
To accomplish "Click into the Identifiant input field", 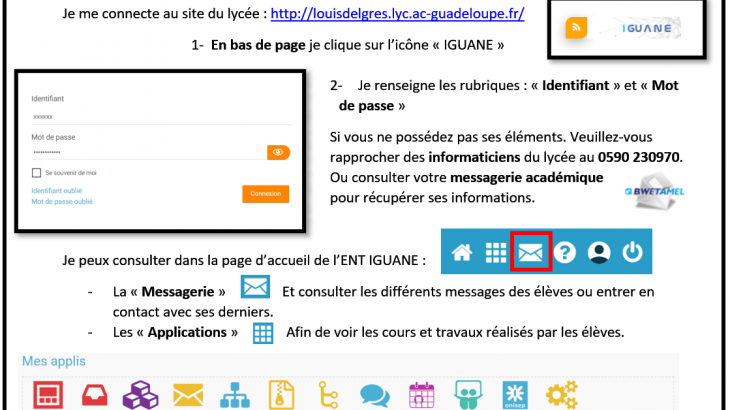I will click(150, 117).
